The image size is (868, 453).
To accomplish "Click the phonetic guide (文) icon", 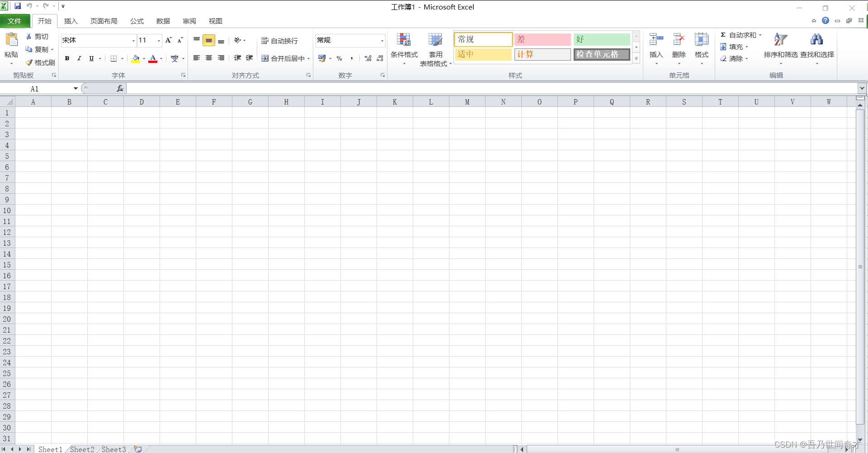I will coord(175,58).
